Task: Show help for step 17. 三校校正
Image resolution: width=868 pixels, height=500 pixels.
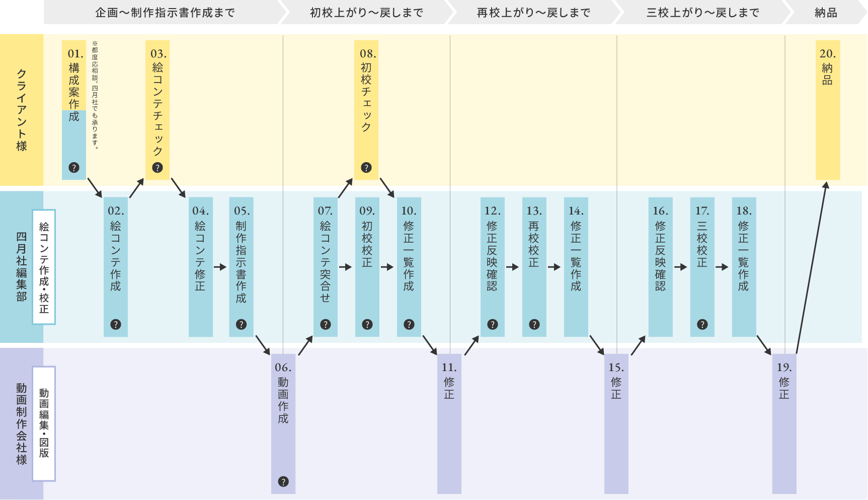Action: [702, 324]
